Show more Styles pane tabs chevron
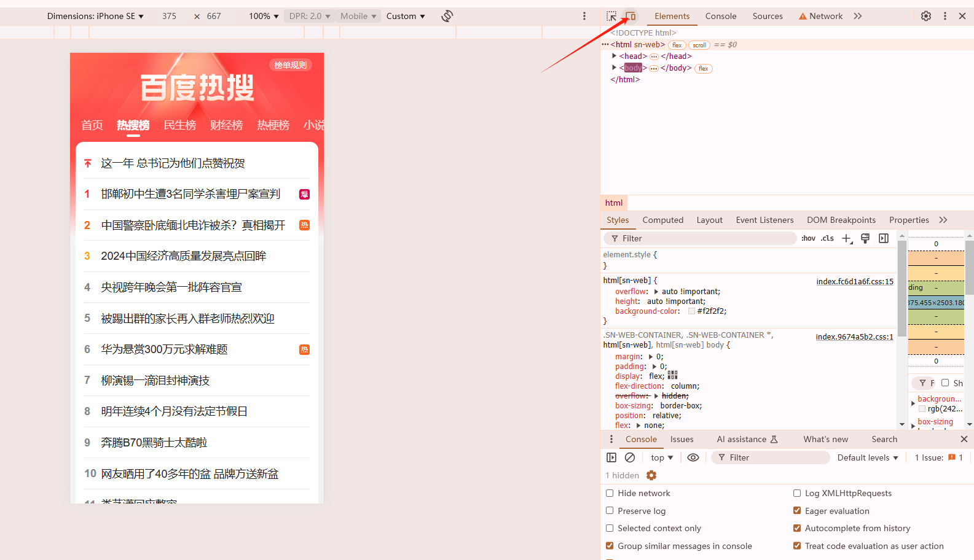This screenshot has width=974, height=560. tap(943, 220)
